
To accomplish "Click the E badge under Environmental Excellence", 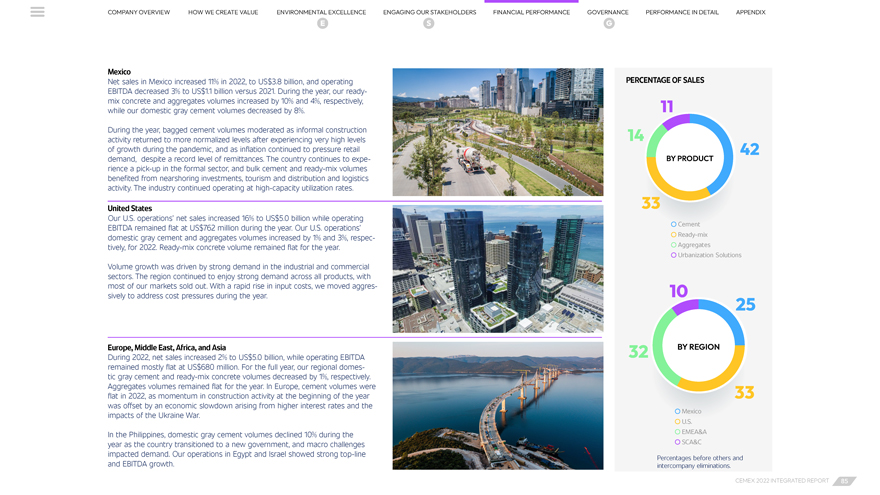I will (x=322, y=23).
